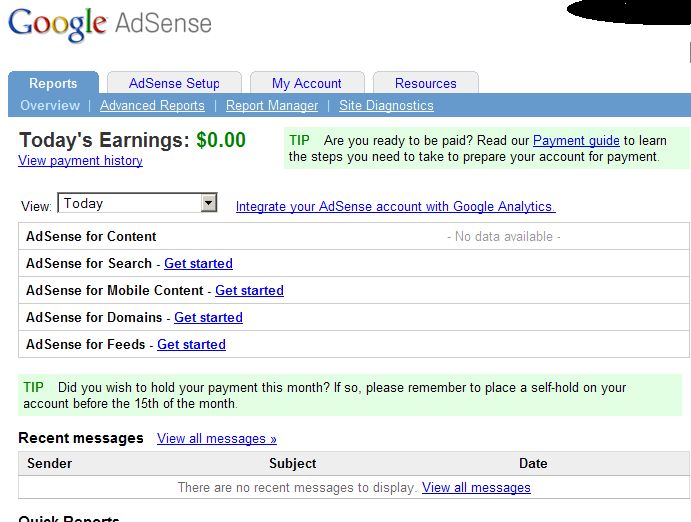Screen dimensions: 691x522
Task: Get started with AdSense for Mobile Content
Action: (249, 290)
